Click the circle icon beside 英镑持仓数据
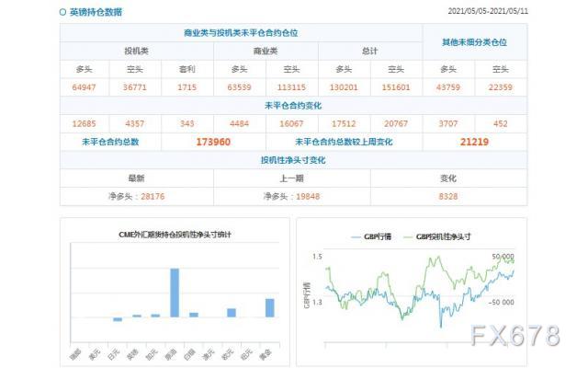 (62, 12)
